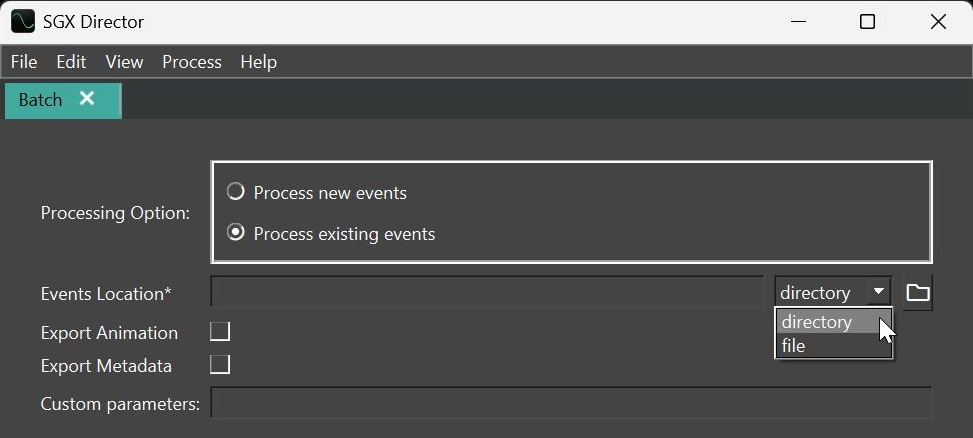Choose 'directory' from the dropdown list

click(x=817, y=322)
